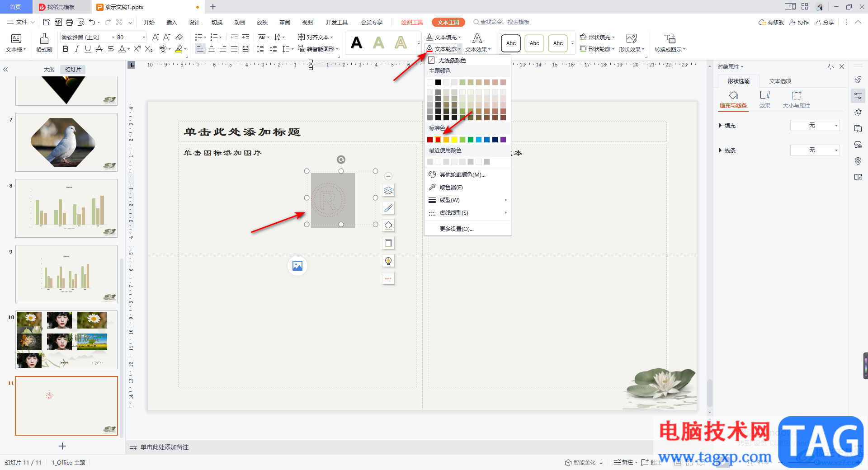
Task: Click the red three-dots more icon beside shape
Action: click(x=388, y=278)
